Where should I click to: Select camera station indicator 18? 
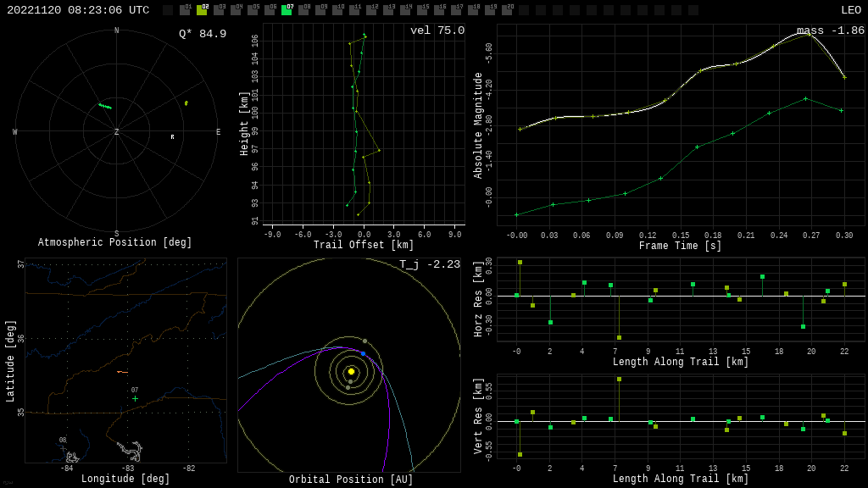pos(473,10)
